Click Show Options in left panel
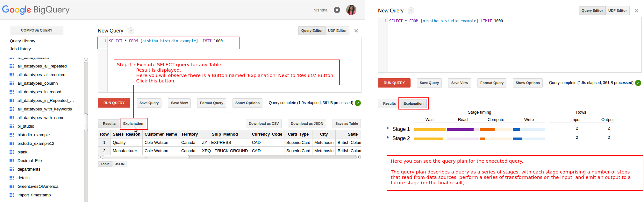 point(247,103)
